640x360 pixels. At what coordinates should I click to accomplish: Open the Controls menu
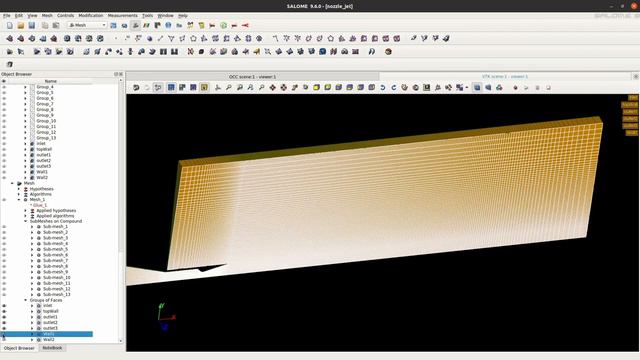pyautogui.click(x=65, y=16)
